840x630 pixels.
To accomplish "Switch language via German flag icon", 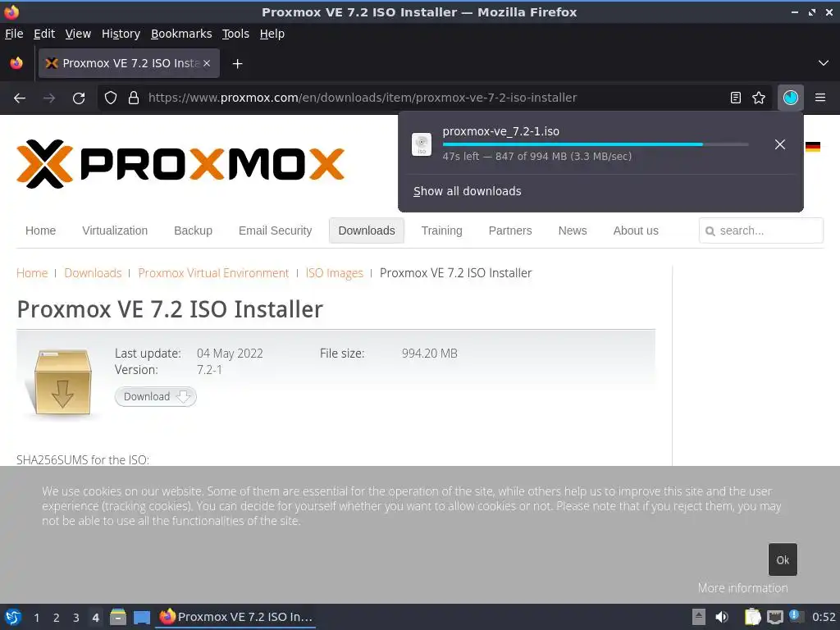I will (x=813, y=146).
